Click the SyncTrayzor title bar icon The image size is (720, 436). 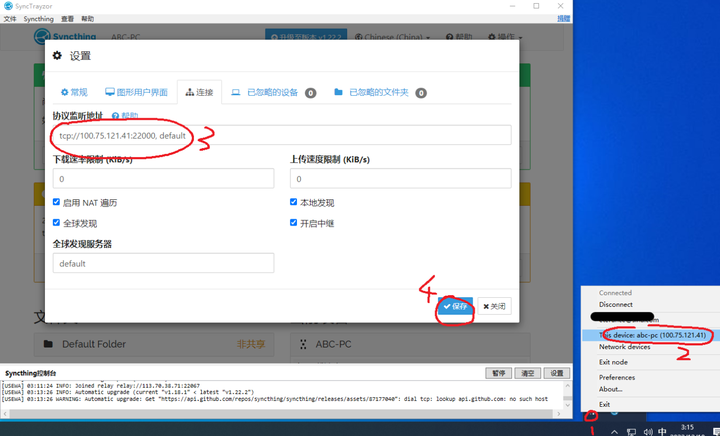point(8,6)
